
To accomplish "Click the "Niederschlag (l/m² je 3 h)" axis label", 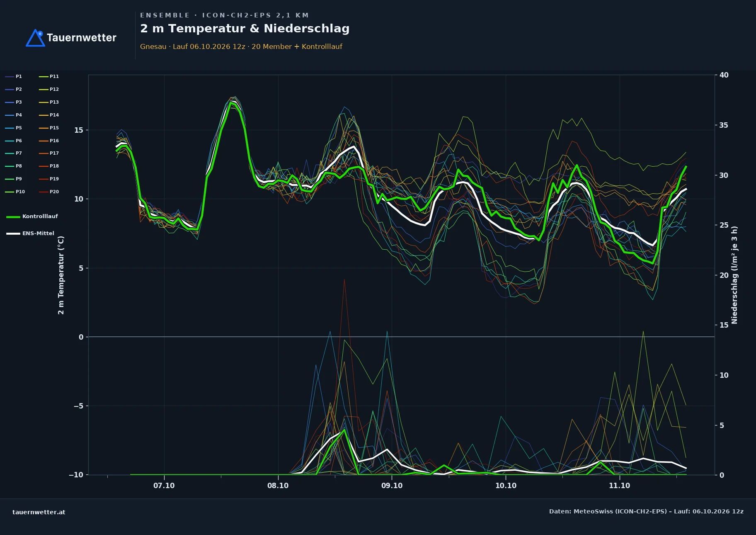I will [734, 275].
